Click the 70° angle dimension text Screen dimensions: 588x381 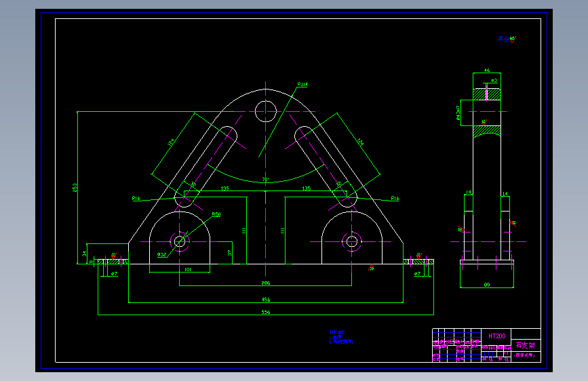[x=265, y=180]
